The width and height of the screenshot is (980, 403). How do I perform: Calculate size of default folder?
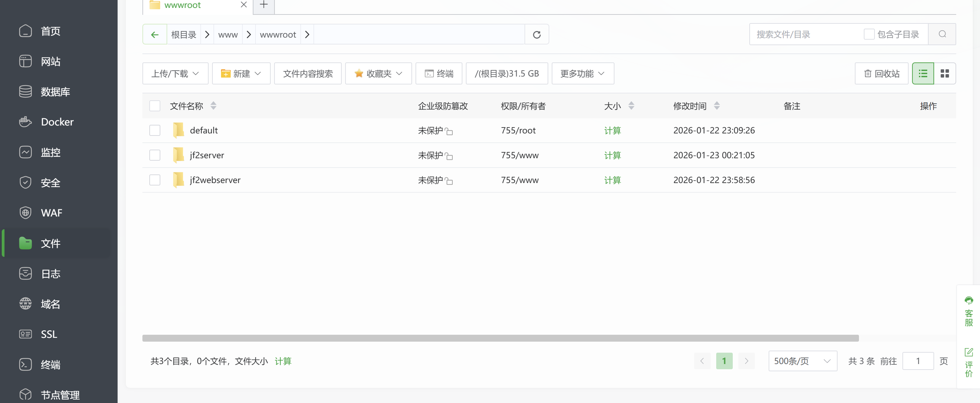click(x=612, y=130)
